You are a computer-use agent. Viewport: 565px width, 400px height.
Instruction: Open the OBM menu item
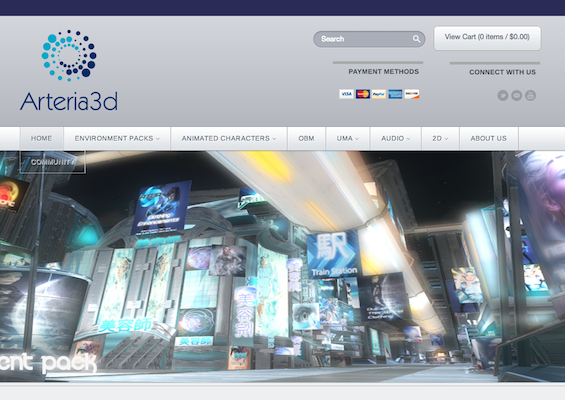[306, 138]
